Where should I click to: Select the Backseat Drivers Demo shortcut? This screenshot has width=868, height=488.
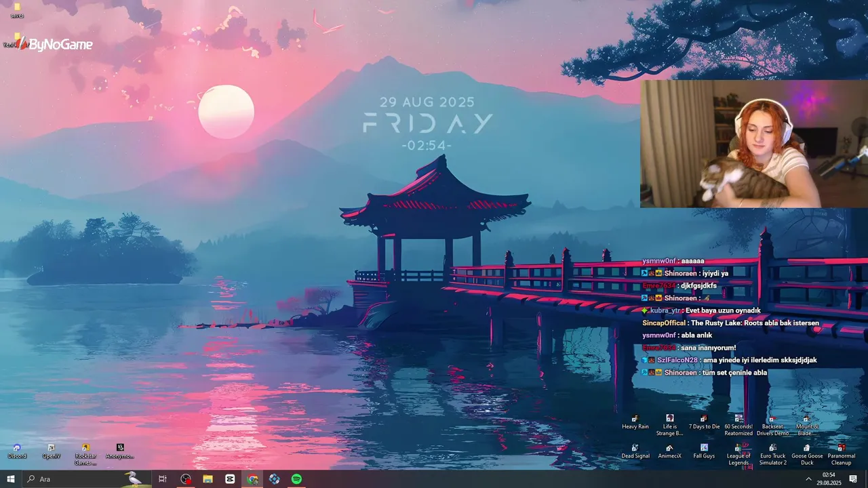772,425
